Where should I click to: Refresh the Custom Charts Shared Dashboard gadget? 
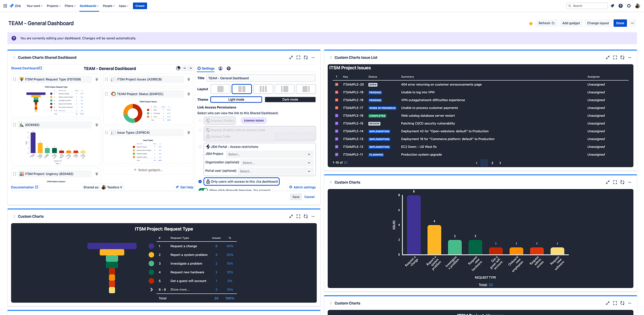tap(306, 58)
